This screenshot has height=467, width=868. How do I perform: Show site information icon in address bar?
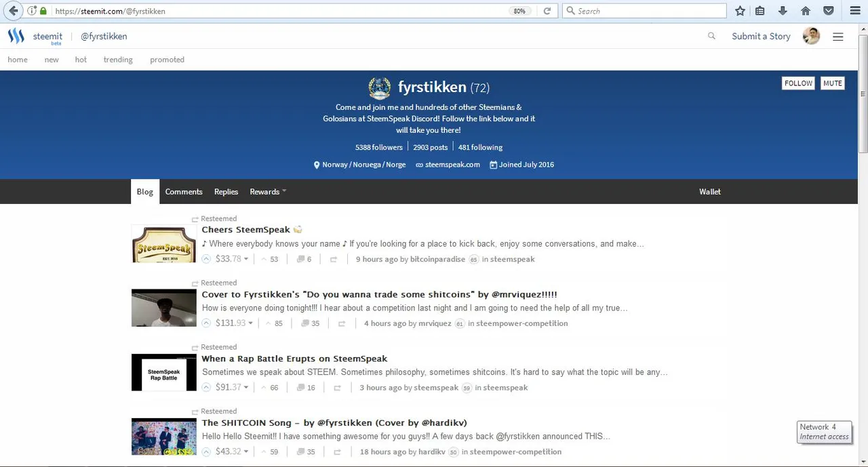[x=32, y=11]
